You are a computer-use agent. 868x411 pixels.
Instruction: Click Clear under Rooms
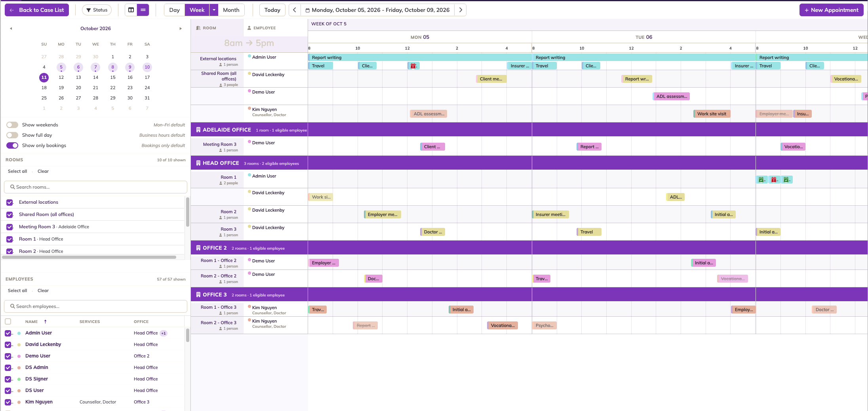coord(43,171)
